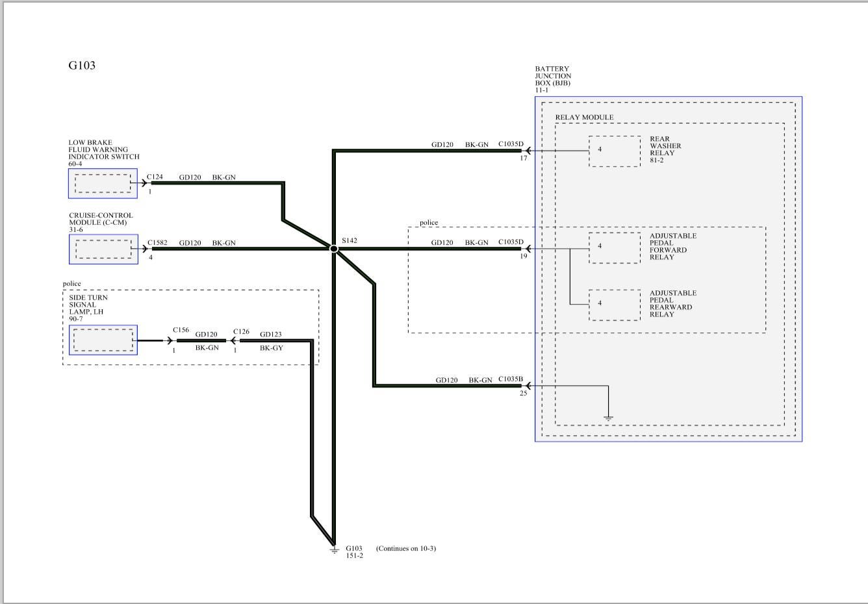Click the Rear Washer Relay dashed box
The width and height of the screenshot is (868, 604).
(x=614, y=151)
